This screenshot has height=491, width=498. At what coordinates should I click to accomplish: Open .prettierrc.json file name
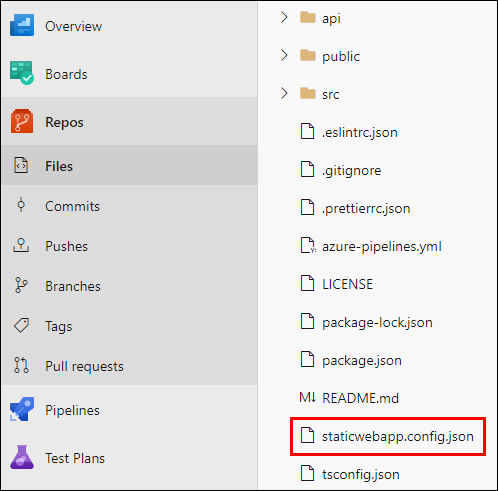click(366, 209)
